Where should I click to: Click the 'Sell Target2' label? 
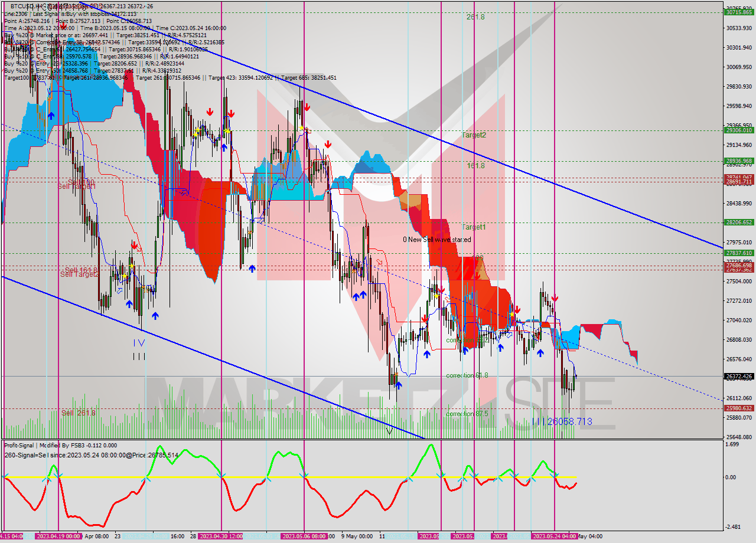click(x=79, y=274)
